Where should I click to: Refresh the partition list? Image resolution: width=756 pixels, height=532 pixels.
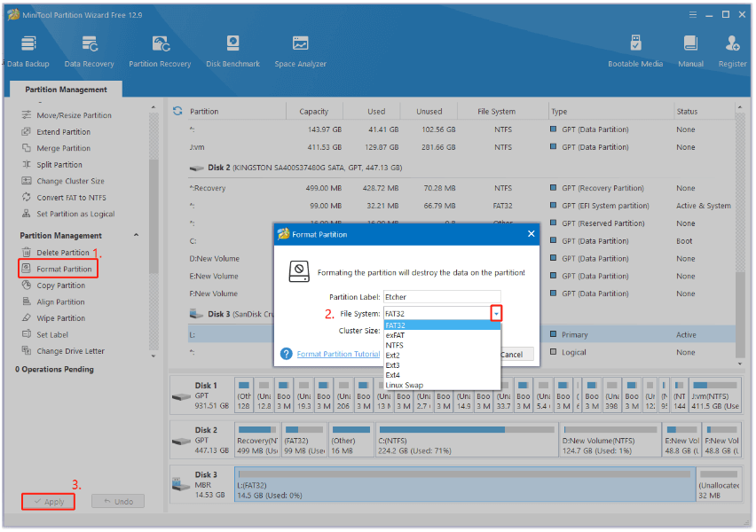click(177, 112)
